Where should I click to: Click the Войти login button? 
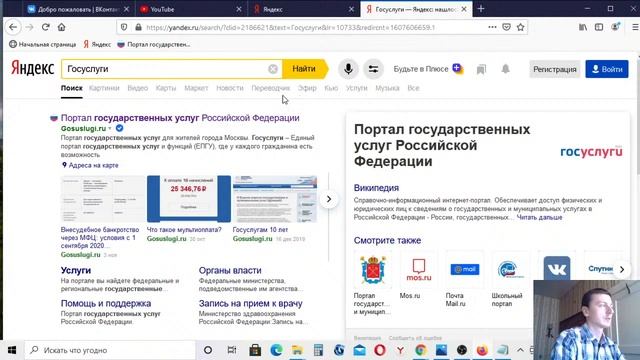[607, 69]
